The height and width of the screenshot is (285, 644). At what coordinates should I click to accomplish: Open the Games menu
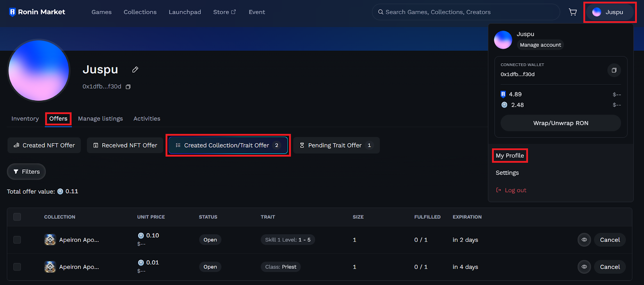pyautogui.click(x=101, y=12)
